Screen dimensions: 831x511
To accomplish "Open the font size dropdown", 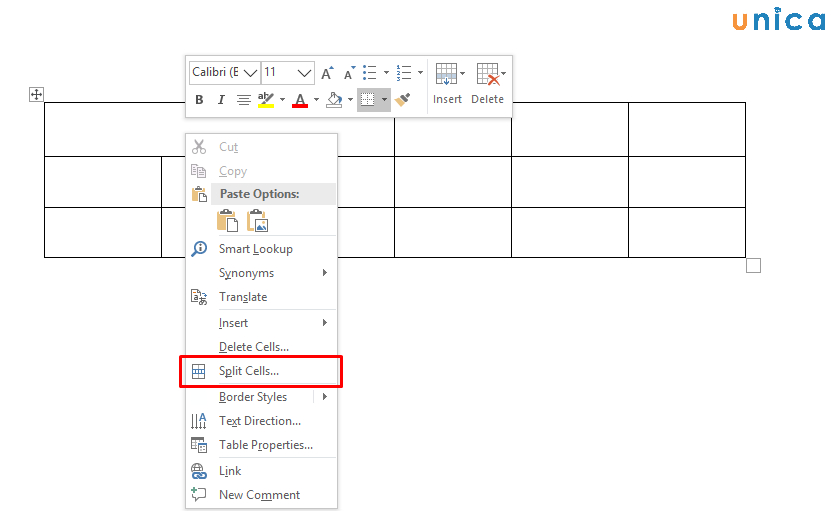I will 304,73.
